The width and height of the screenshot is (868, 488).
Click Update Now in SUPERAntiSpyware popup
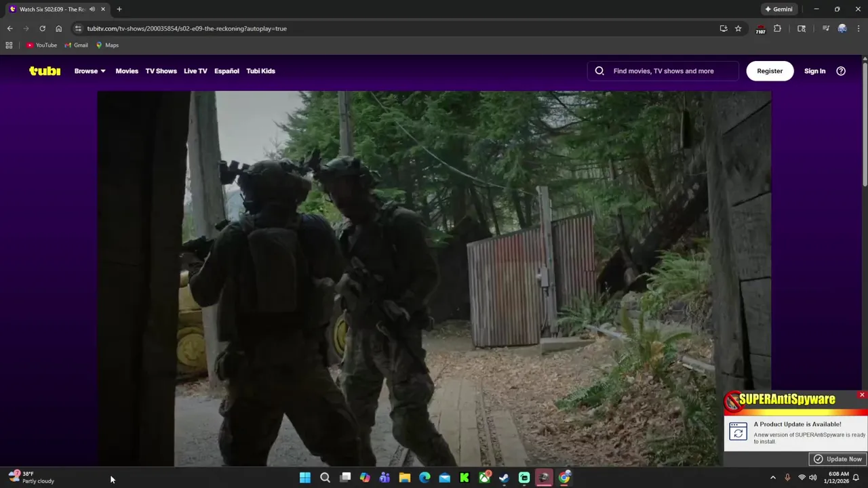click(x=837, y=459)
